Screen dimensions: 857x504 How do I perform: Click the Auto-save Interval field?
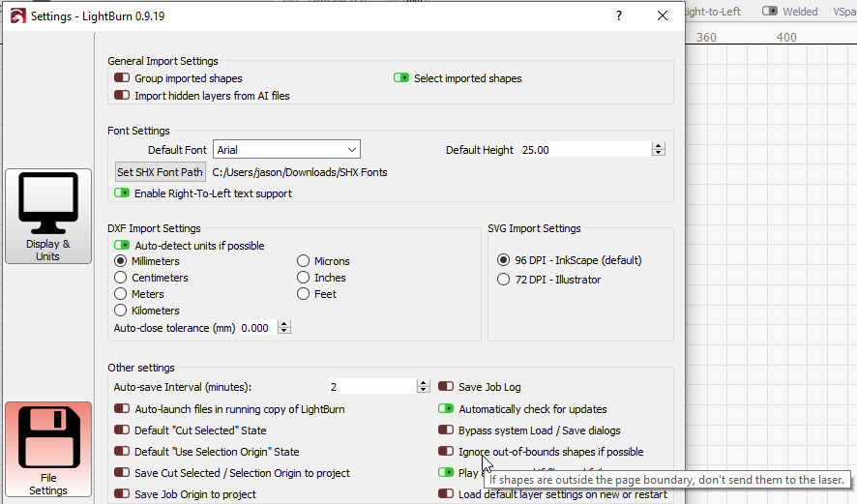pos(372,387)
